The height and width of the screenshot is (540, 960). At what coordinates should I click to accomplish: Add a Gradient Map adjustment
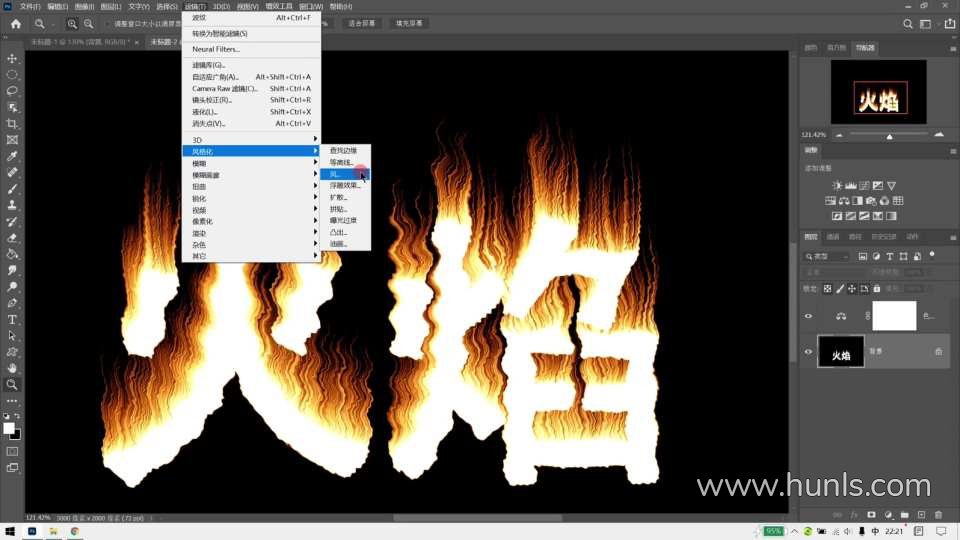point(891,216)
